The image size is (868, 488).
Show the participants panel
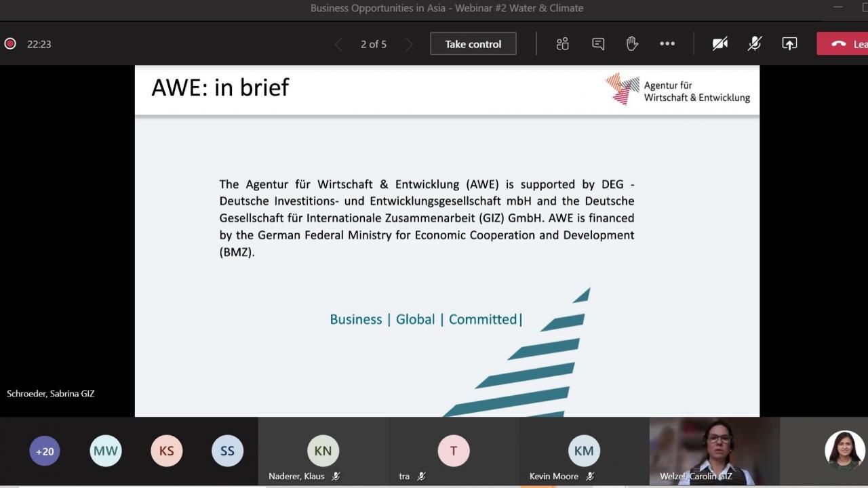click(x=562, y=44)
